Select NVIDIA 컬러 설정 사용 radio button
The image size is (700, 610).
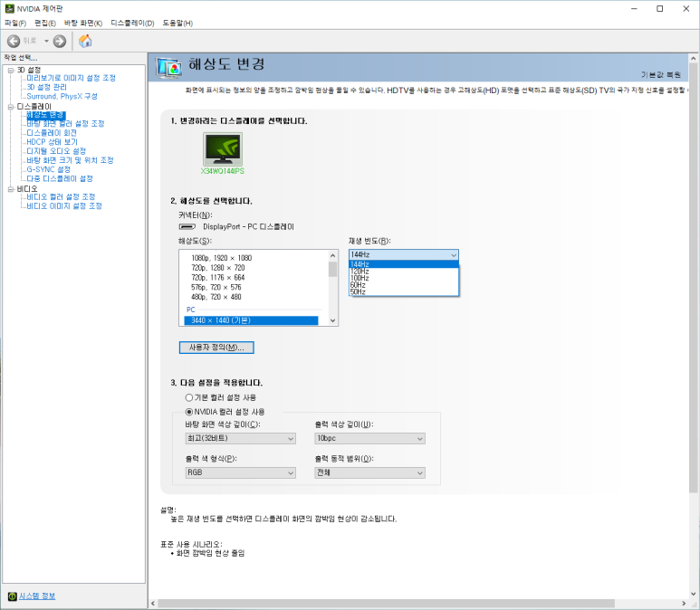[189, 412]
